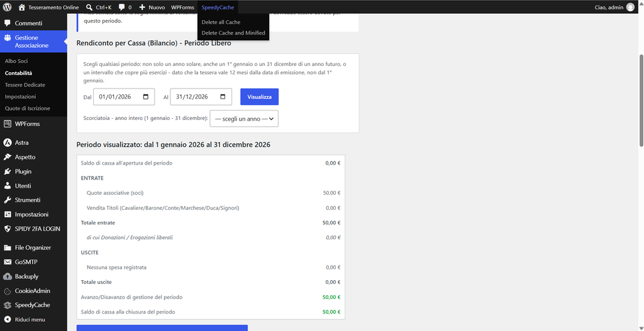Click the Plugin plug icon
The width and height of the screenshot is (644, 331).
pos(8,171)
